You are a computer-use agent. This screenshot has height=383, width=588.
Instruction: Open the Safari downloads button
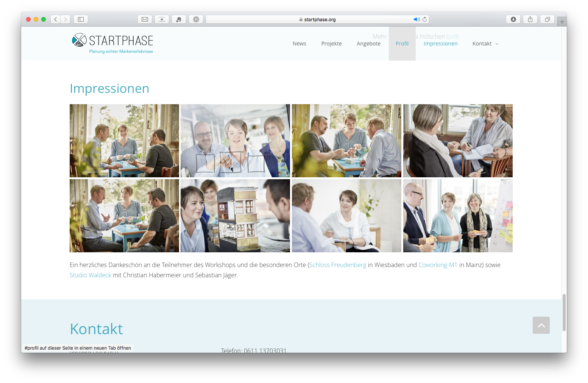click(x=513, y=19)
